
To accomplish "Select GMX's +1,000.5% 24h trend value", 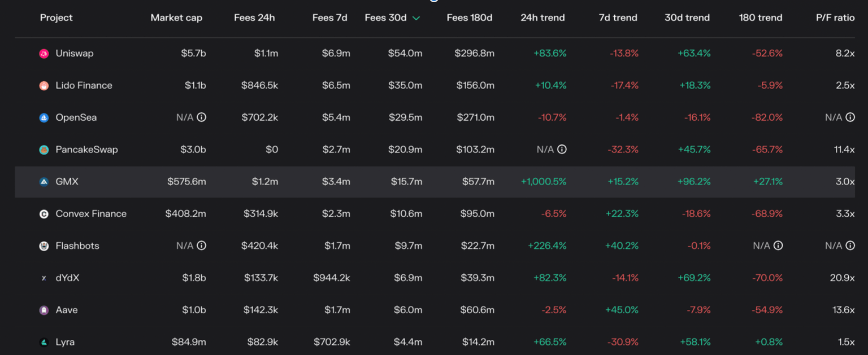I will pyautogui.click(x=543, y=182).
